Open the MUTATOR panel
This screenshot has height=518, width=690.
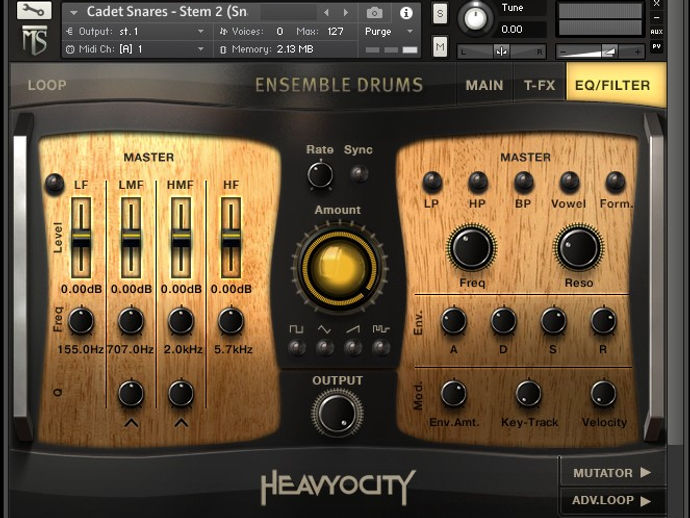coord(612,473)
